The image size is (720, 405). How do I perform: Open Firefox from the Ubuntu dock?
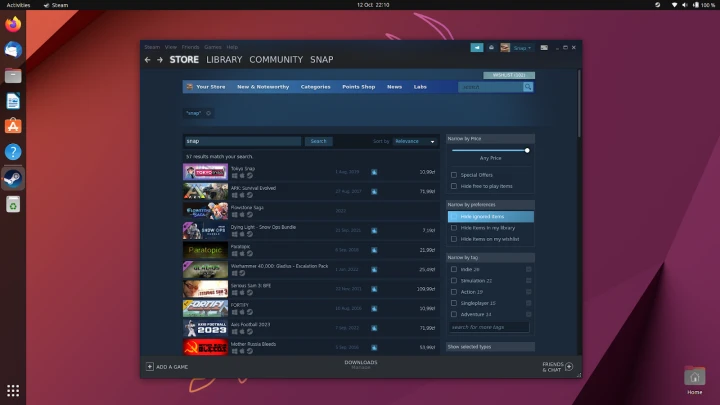(13, 24)
